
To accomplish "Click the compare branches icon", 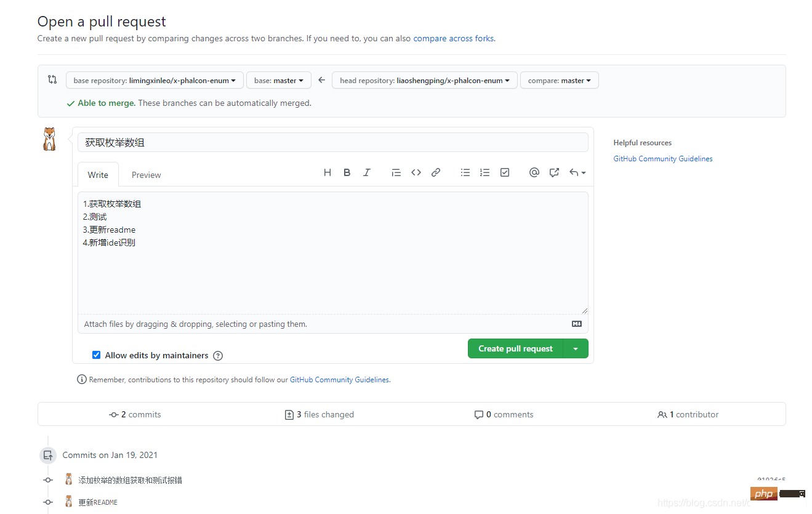I will pos(52,79).
